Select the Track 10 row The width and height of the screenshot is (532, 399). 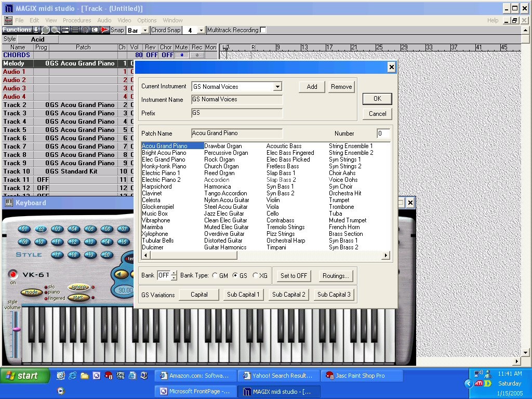coord(67,171)
